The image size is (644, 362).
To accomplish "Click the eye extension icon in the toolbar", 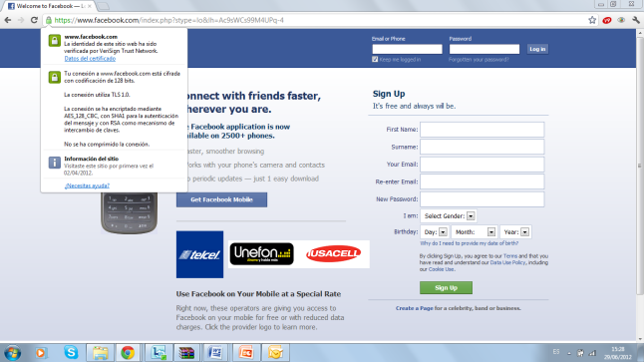I will pos(621,20).
